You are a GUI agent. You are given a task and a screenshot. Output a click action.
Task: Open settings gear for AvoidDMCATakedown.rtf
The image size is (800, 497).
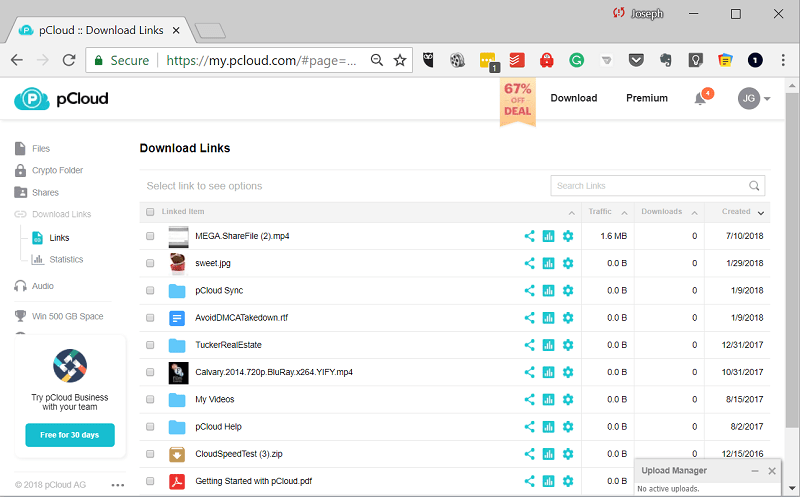[568, 318]
